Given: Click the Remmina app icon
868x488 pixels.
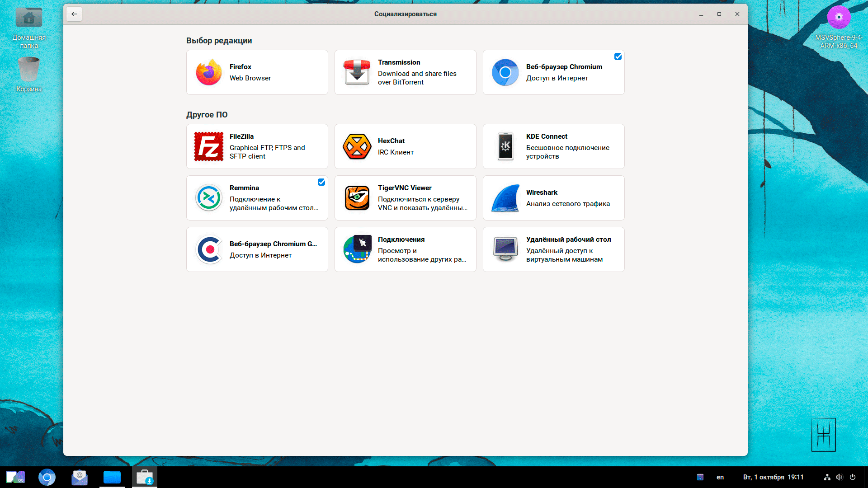Looking at the screenshot, I should coord(209,198).
